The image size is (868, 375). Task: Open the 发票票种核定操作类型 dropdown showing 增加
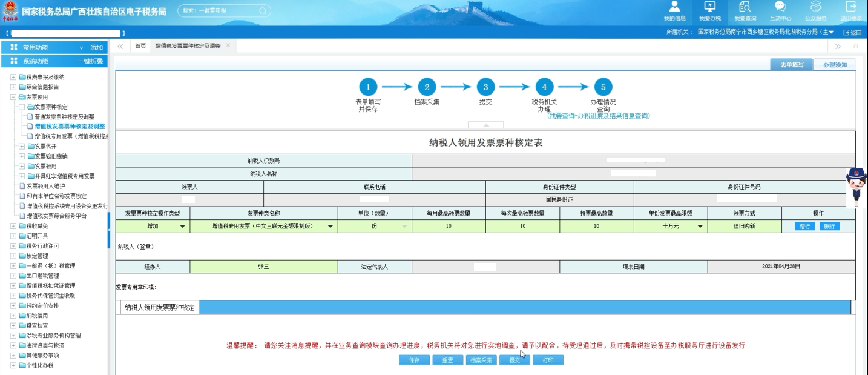click(182, 227)
